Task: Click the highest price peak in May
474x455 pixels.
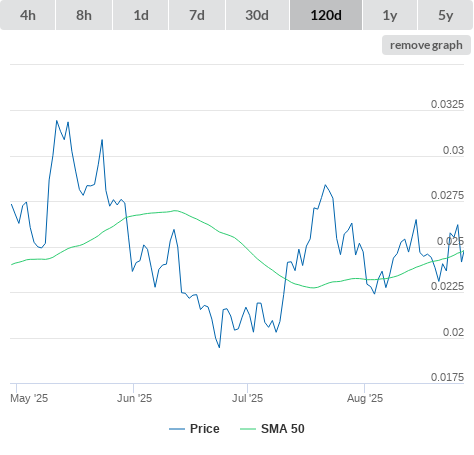Action: pos(57,121)
